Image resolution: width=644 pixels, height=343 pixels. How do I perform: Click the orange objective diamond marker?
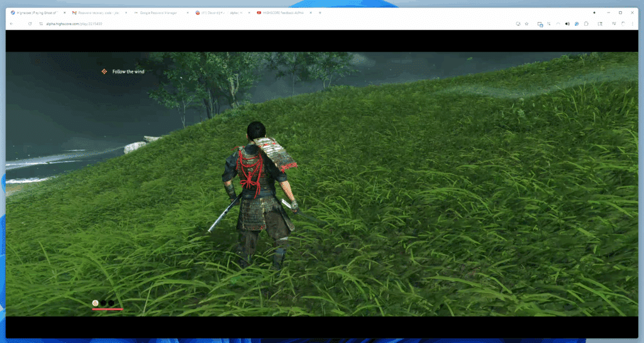[x=104, y=72]
